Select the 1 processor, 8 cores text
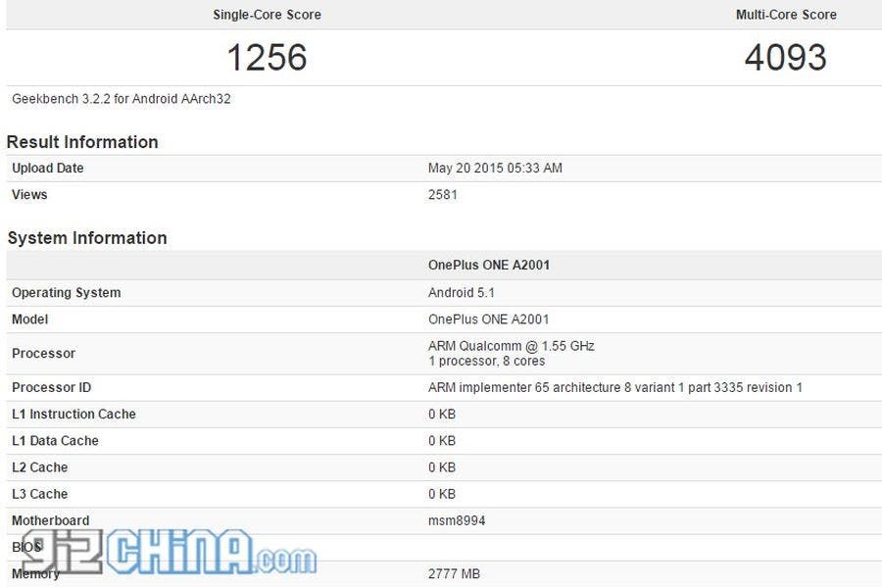The image size is (882, 588). pyautogui.click(x=486, y=362)
